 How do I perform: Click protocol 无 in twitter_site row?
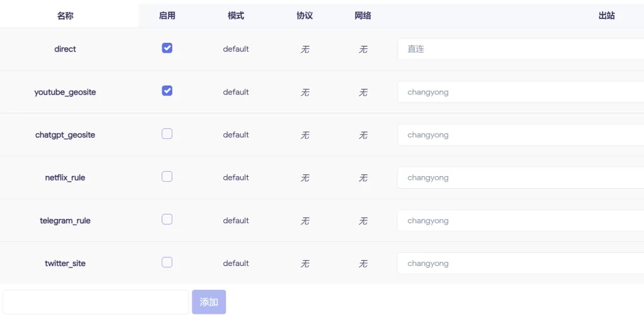(305, 263)
